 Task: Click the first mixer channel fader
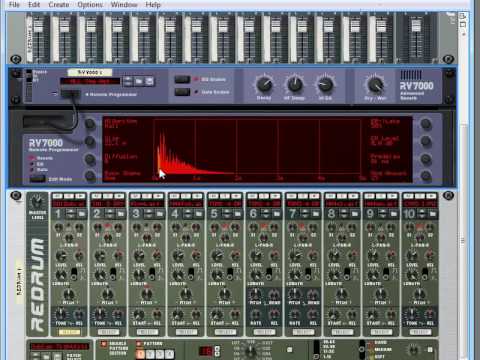[38, 25]
